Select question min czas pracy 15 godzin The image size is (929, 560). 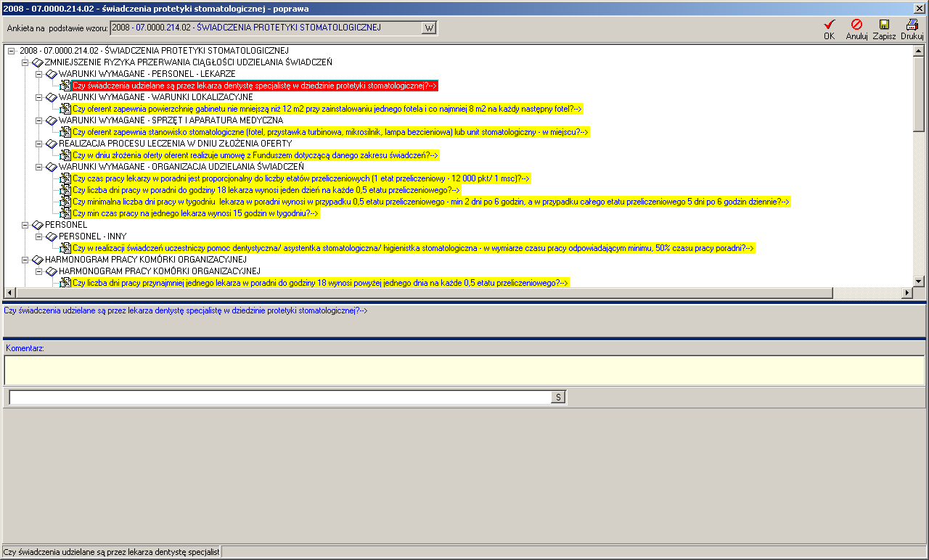click(196, 213)
